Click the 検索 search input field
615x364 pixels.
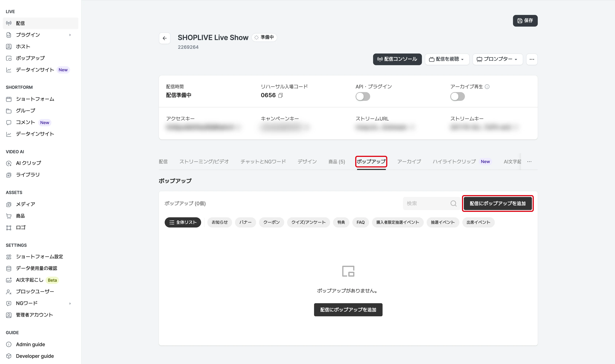pyautogui.click(x=431, y=203)
